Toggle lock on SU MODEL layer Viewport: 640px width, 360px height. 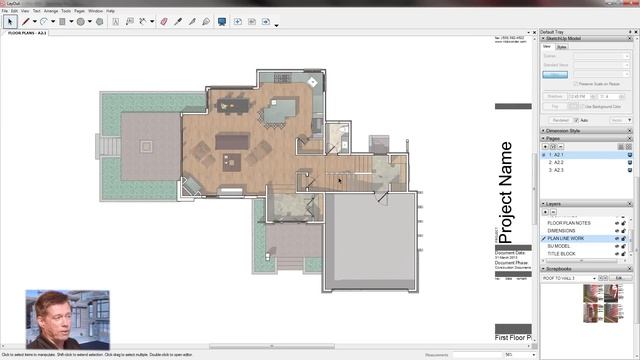coord(624,246)
